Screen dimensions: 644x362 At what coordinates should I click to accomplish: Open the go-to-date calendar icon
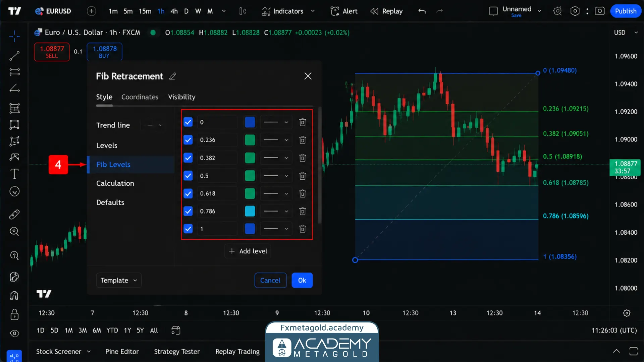(176, 330)
